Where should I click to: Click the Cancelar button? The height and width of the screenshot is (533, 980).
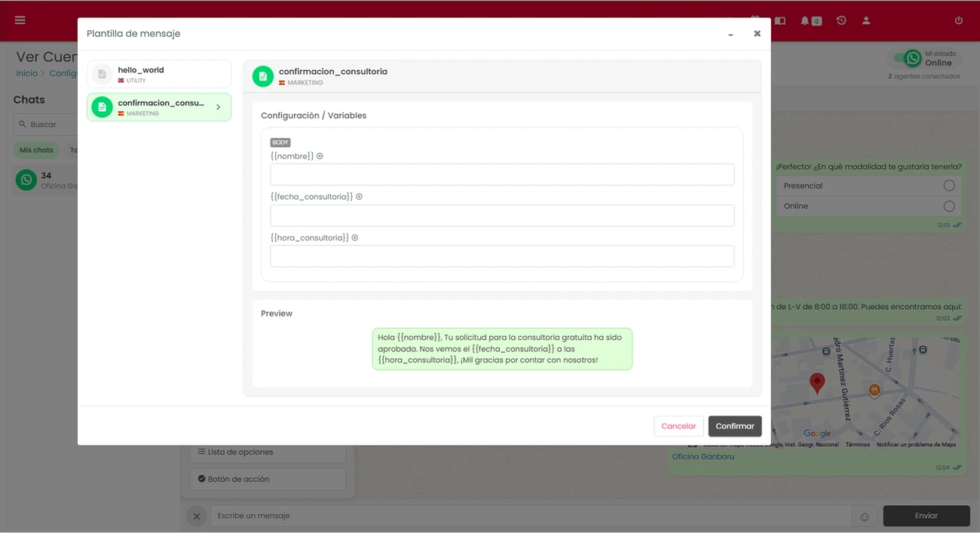[678, 426]
